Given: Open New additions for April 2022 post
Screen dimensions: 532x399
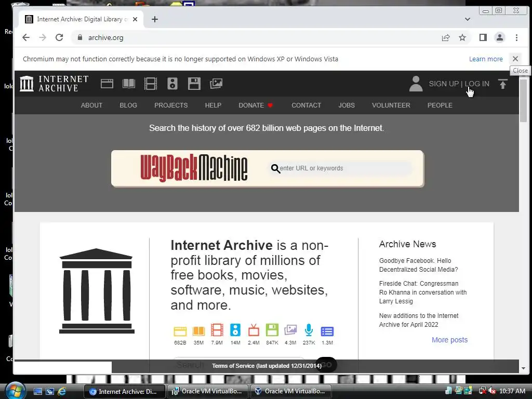Looking at the screenshot, I should (419, 320).
